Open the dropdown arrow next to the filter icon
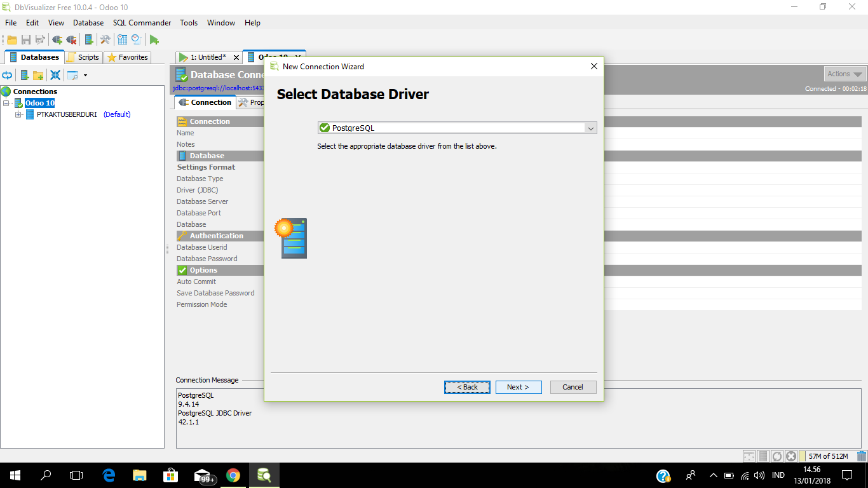The image size is (868, 488). click(85, 75)
